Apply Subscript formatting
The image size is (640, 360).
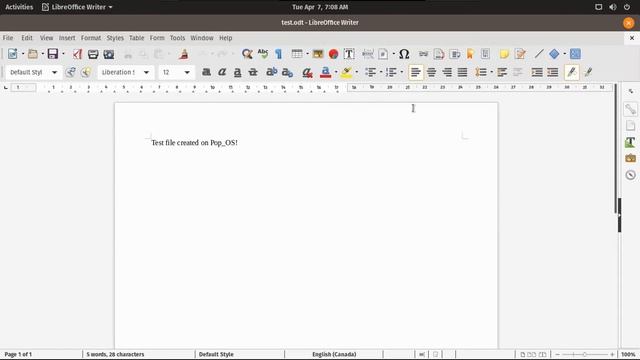point(287,72)
